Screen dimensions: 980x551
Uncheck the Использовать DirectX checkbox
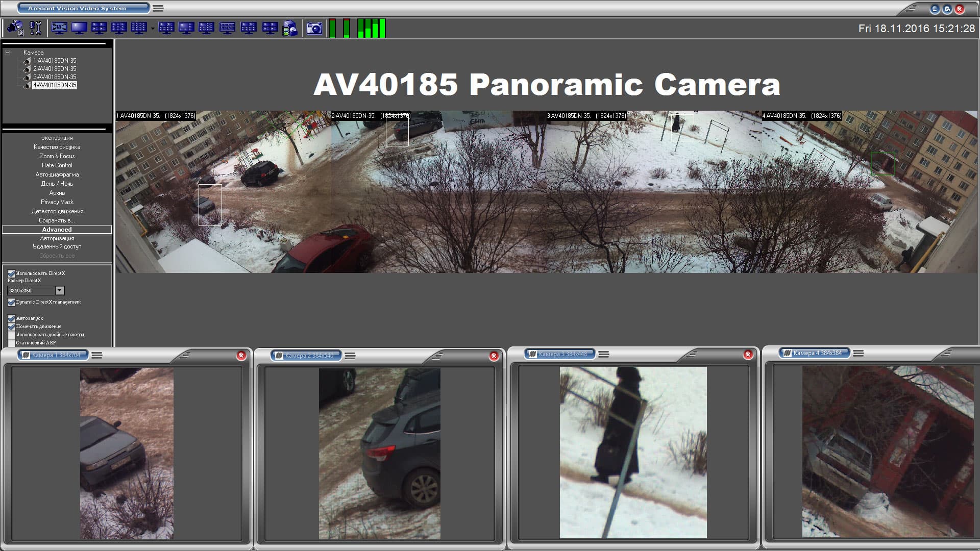pyautogui.click(x=11, y=273)
